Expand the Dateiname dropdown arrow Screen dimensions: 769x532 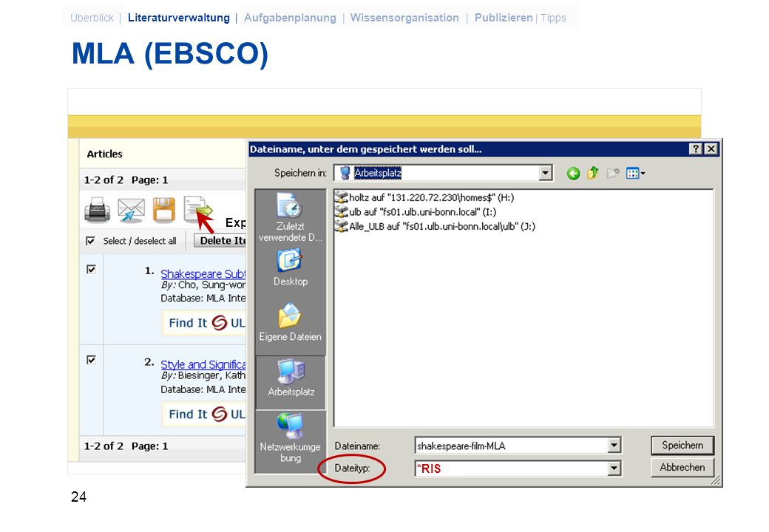click(614, 446)
